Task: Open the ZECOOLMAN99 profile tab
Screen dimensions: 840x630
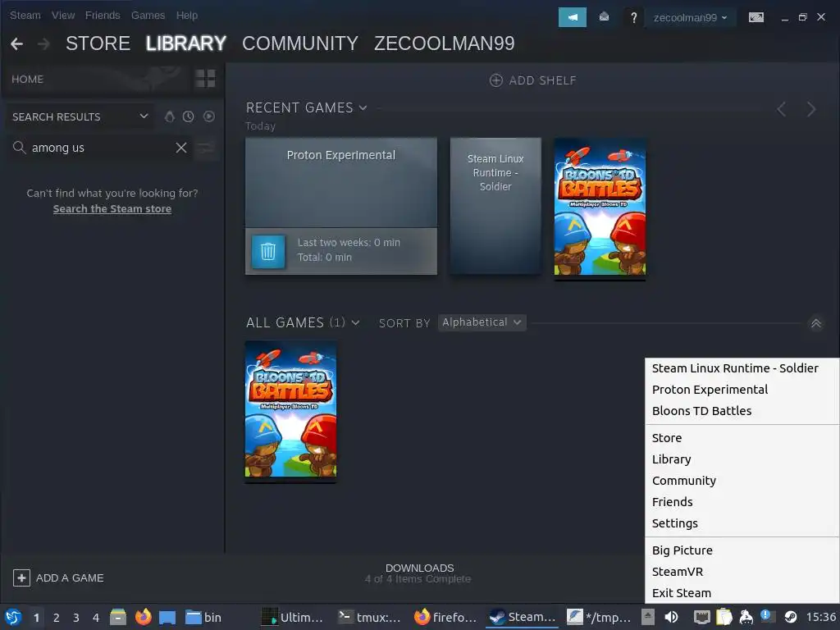Action: pos(444,43)
